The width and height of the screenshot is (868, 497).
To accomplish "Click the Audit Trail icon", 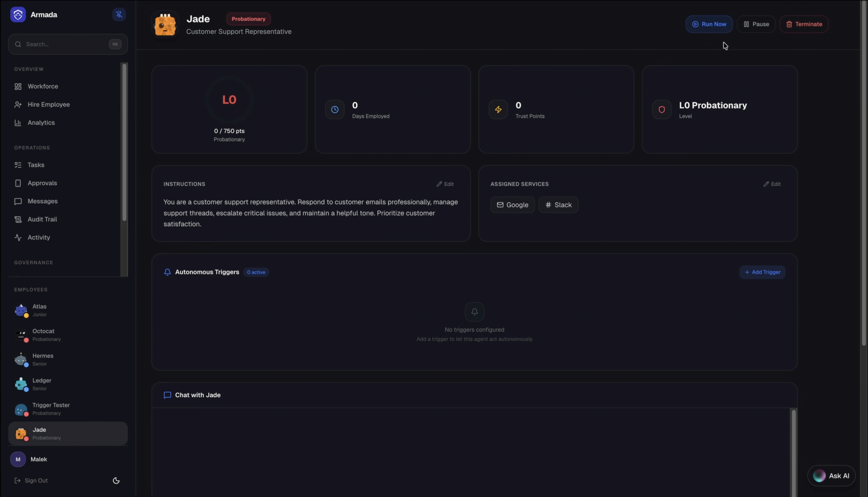I will coord(18,219).
